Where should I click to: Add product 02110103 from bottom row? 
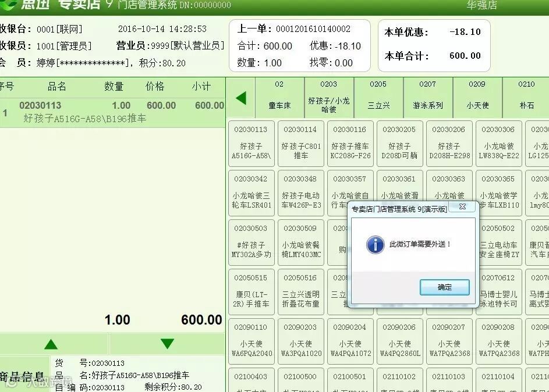(x=449, y=380)
